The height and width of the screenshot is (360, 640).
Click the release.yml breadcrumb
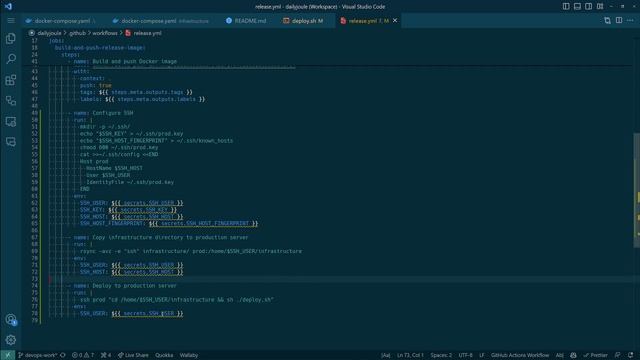pos(147,33)
